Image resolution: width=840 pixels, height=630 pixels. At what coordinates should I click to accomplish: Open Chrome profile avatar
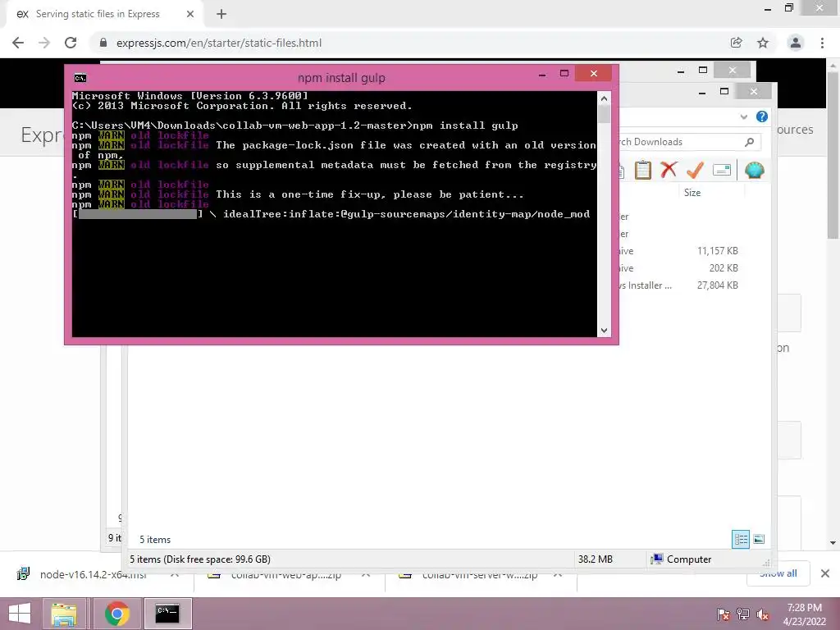796,43
